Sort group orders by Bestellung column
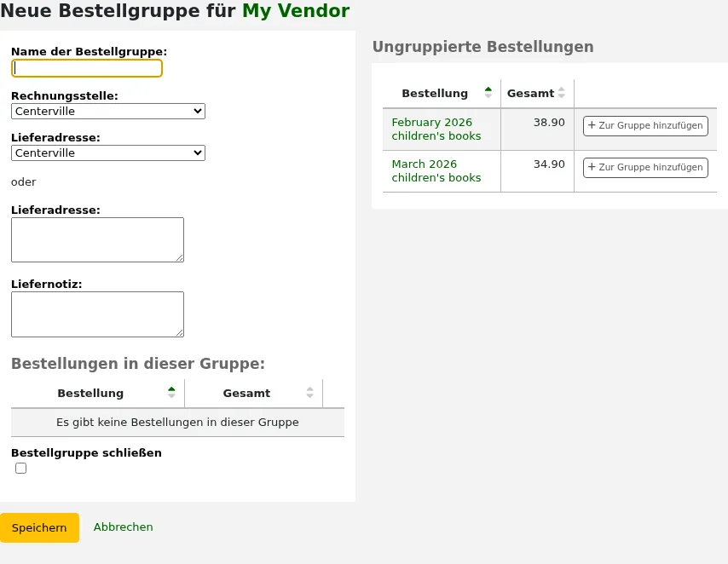Viewport: 728px width, 564px height. click(97, 393)
